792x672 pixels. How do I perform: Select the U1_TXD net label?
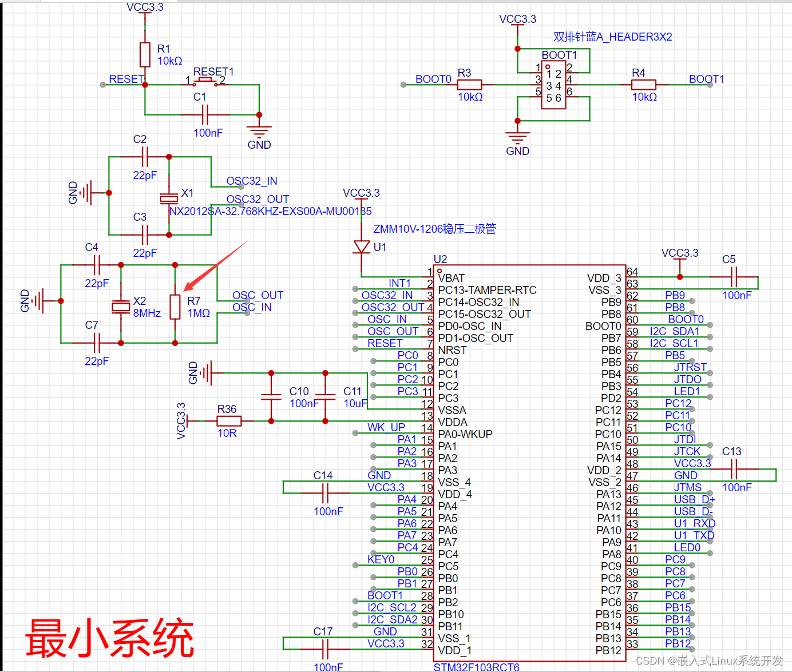click(694, 535)
